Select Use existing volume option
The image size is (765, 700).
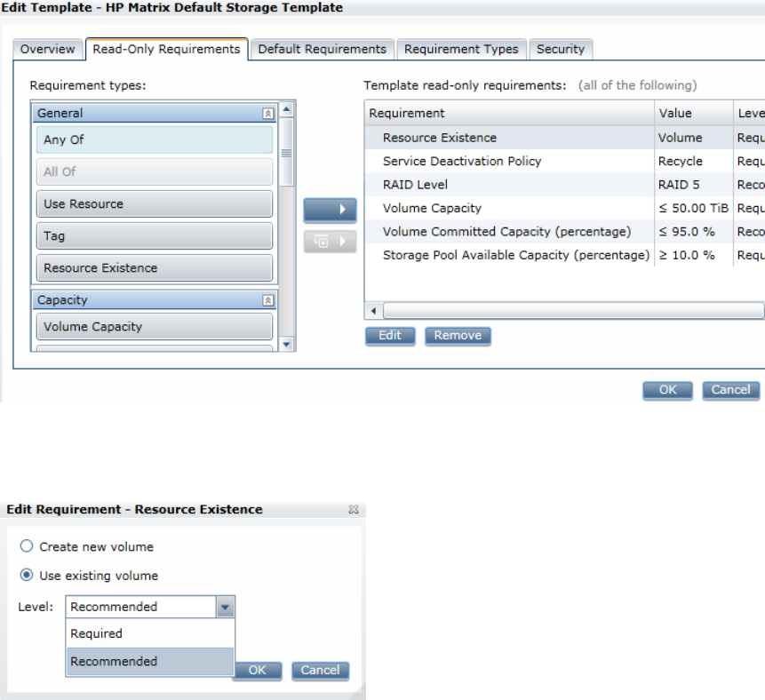pyautogui.click(x=27, y=575)
